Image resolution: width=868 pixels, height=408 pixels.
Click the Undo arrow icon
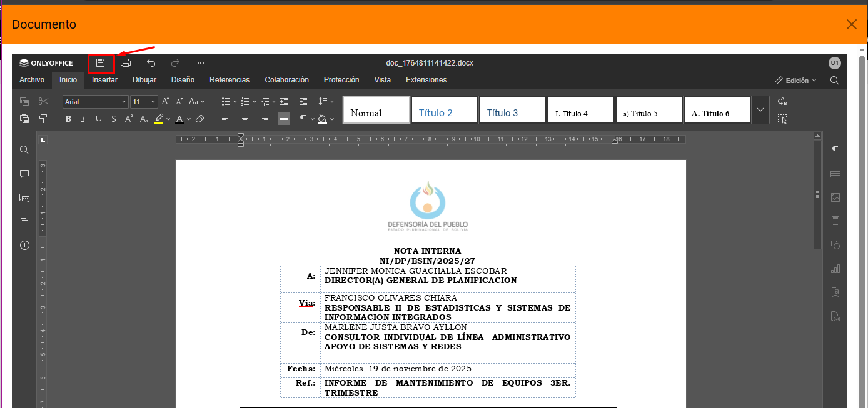[151, 63]
